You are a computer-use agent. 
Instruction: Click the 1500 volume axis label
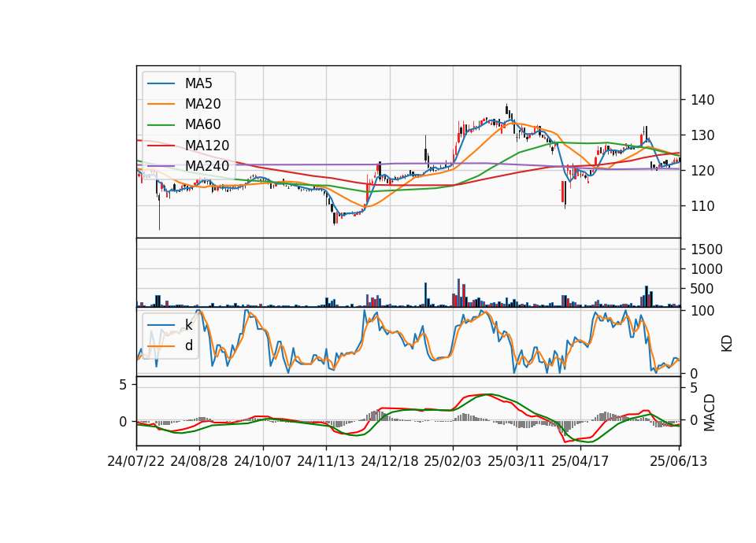pyautogui.click(x=707, y=249)
